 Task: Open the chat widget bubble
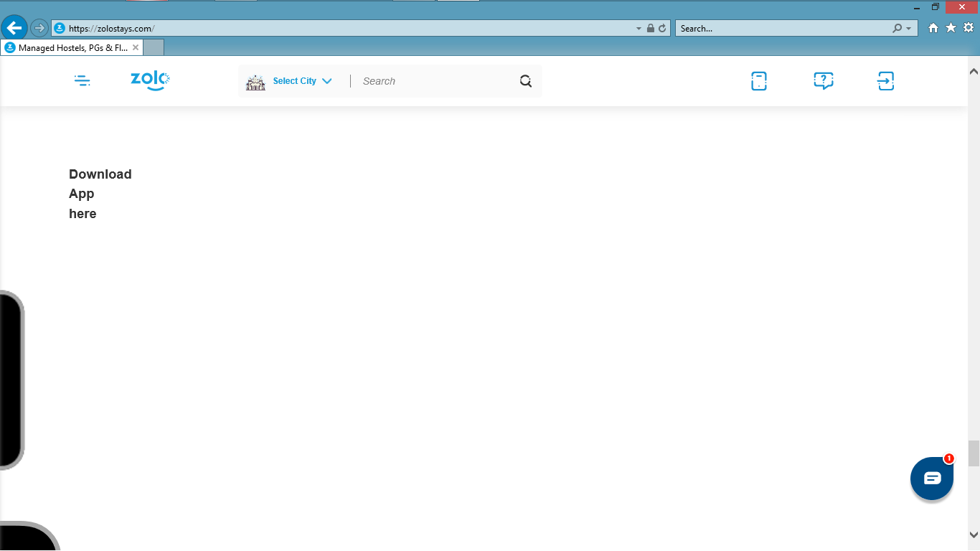pyautogui.click(x=932, y=479)
